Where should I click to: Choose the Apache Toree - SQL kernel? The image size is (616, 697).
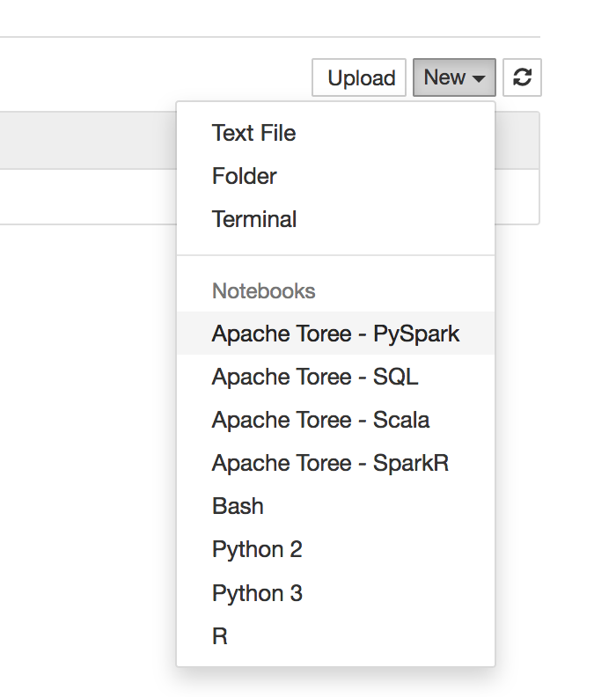click(x=315, y=377)
